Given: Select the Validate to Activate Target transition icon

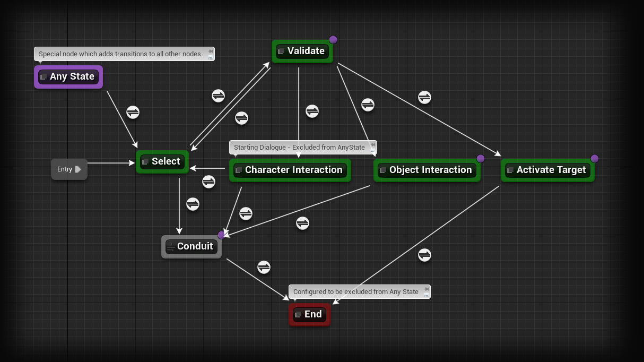Looking at the screenshot, I should pyautogui.click(x=424, y=97).
